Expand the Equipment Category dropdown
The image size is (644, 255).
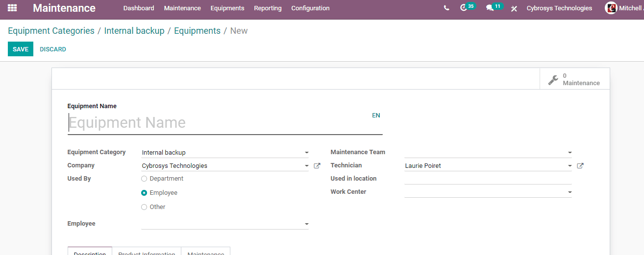[306, 153]
